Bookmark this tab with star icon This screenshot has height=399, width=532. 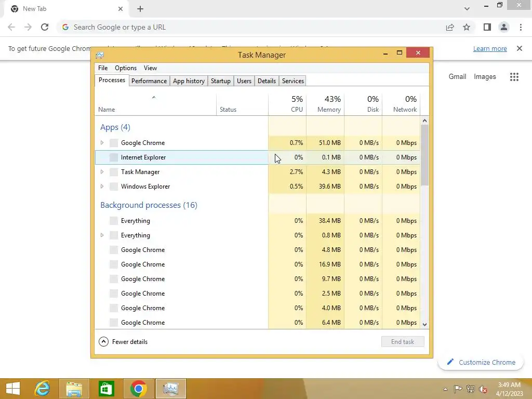click(x=467, y=27)
